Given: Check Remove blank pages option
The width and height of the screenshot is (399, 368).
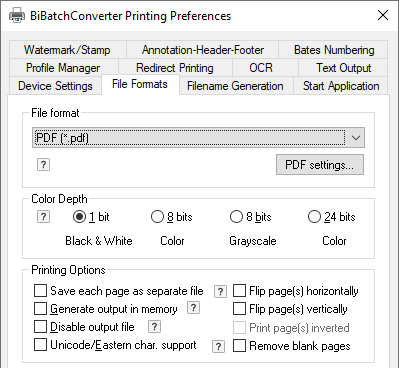Looking at the screenshot, I should click(x=239, y=346).
